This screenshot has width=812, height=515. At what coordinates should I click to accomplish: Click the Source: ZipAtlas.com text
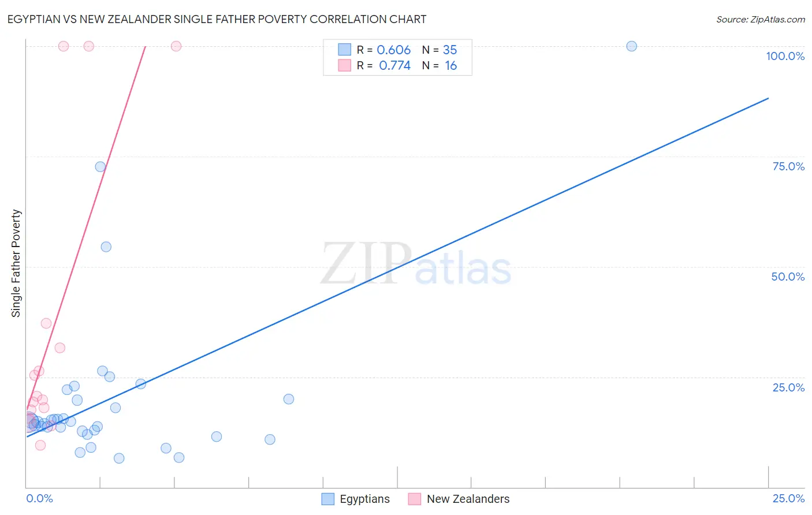(x=761, y=19)
